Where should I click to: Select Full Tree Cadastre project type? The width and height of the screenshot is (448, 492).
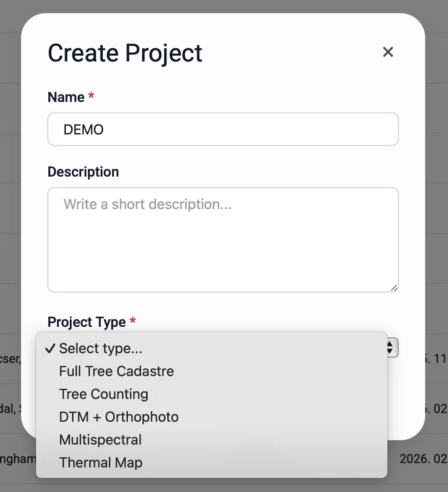(116, 371)
